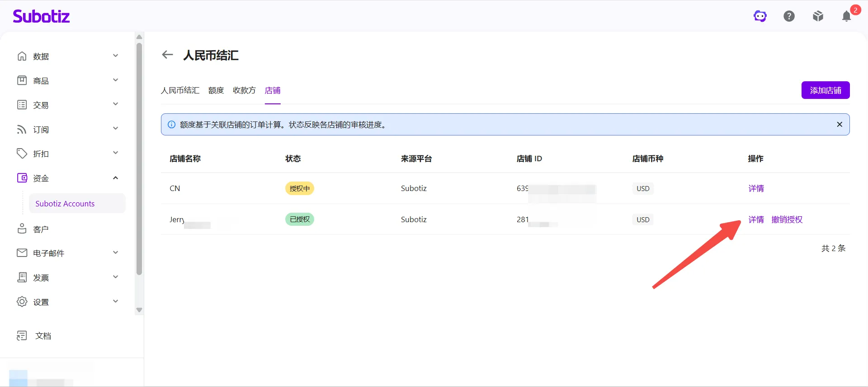Expand the 折扣 menu chevron
The height and width of the screenshot is (387, 868).
tap(115, 153)
